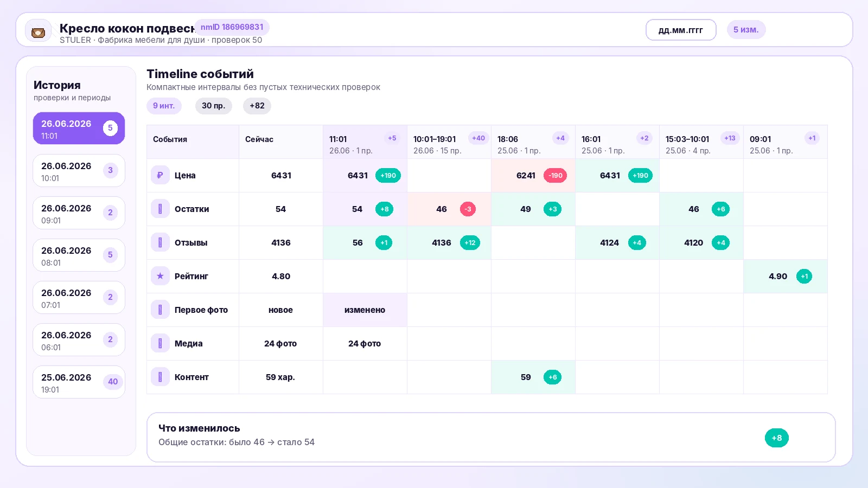This screenshot has height=488, width=868.
Task: Select the 18:06 timeline column header
Action: (533, 142)
